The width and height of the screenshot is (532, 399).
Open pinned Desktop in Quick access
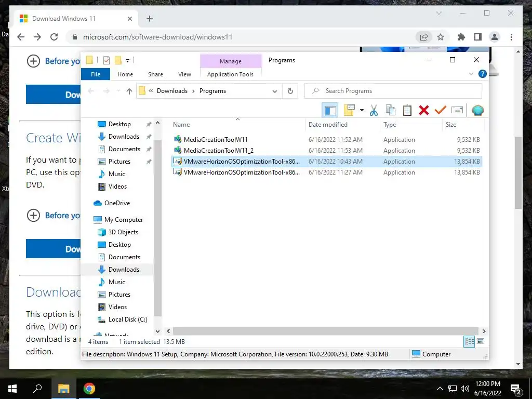[x=119, y=124]
